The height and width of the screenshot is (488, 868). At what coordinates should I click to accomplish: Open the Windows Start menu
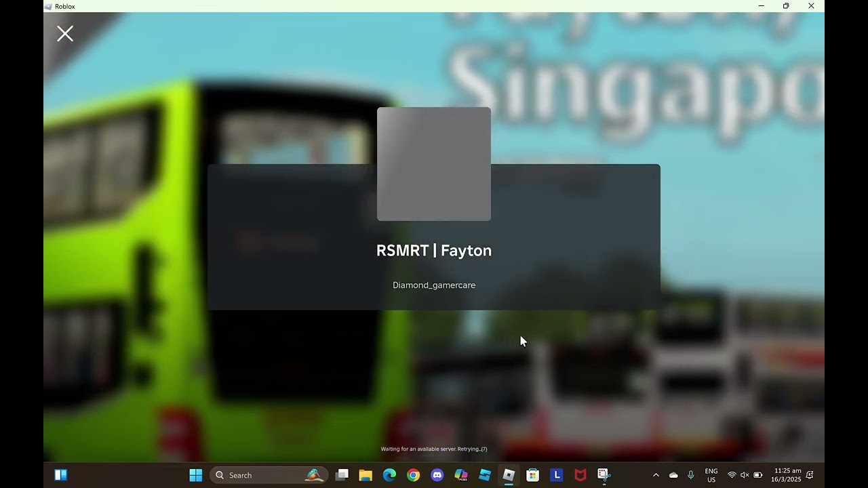(196, 475)
